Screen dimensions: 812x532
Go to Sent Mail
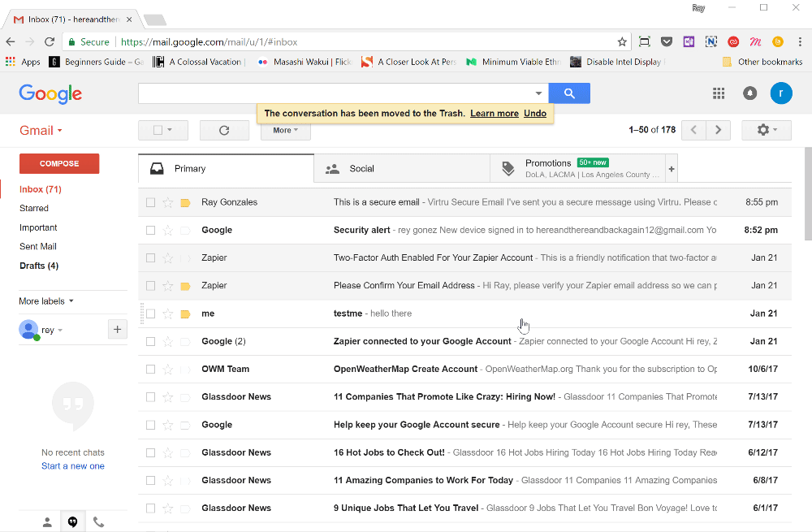pyautogui.click(x=38, y=247)
